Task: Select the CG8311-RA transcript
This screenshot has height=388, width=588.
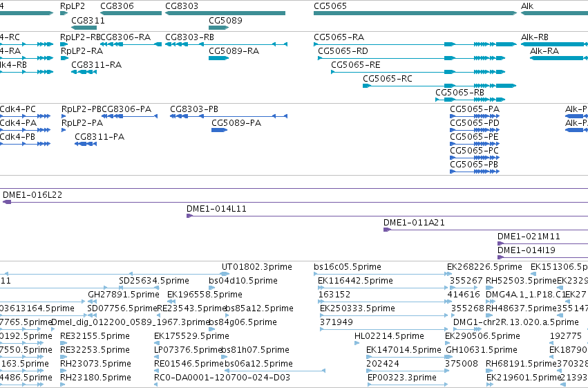Action: (84, 72)
